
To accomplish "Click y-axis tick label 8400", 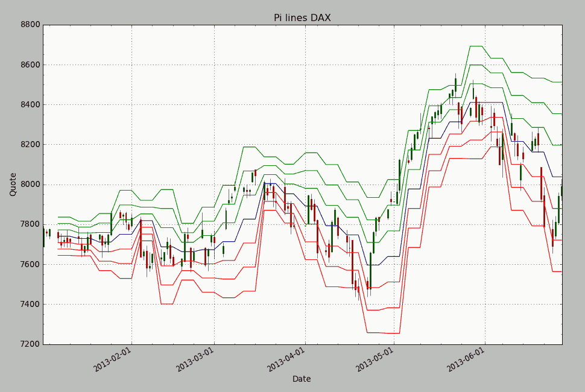I will point(31,105).
